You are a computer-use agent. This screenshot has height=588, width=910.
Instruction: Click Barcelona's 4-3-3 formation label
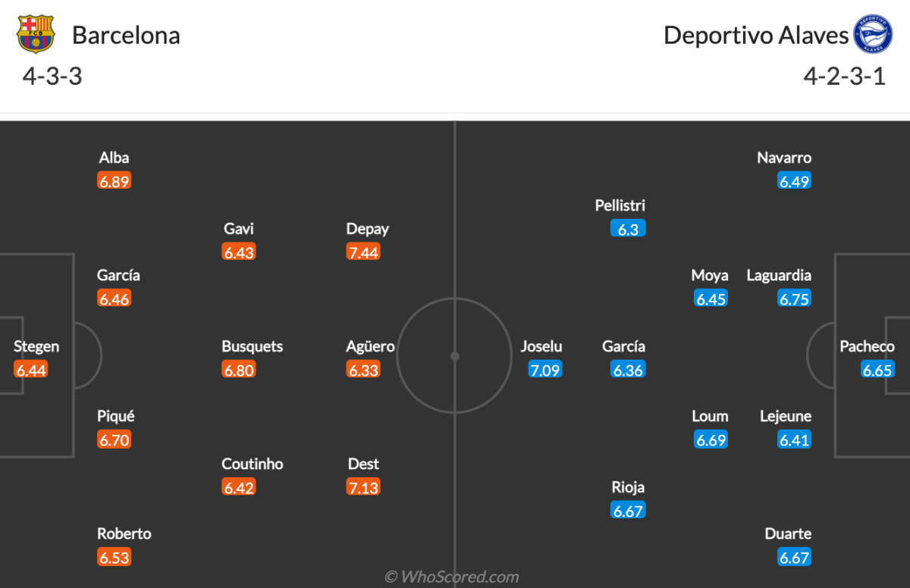pyautogui.click(x=52, y=77)
